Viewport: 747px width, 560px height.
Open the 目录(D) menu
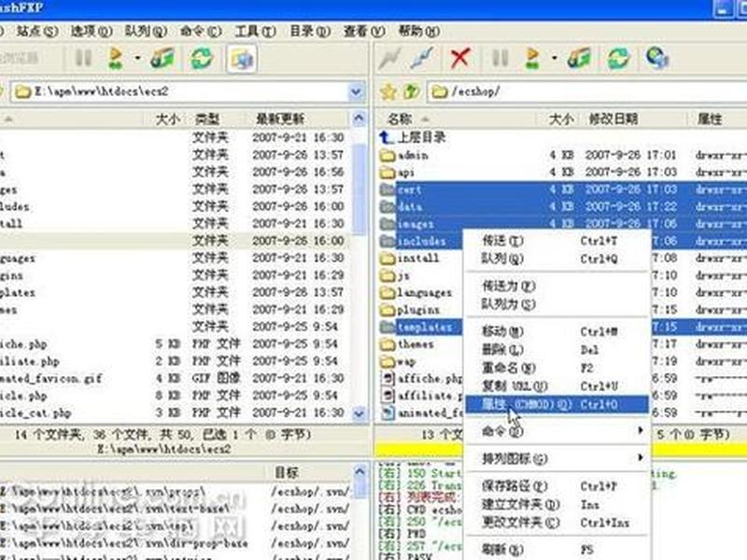coord(310,32)
